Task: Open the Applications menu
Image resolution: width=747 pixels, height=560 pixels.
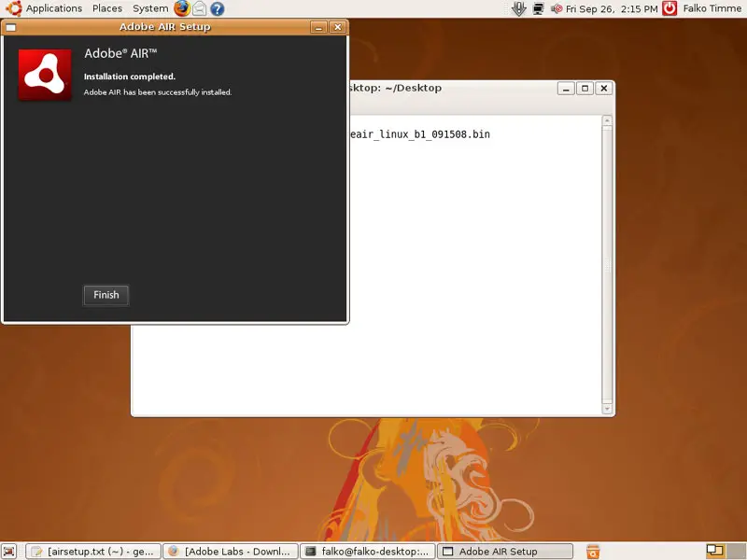Action: click(44, 8)
